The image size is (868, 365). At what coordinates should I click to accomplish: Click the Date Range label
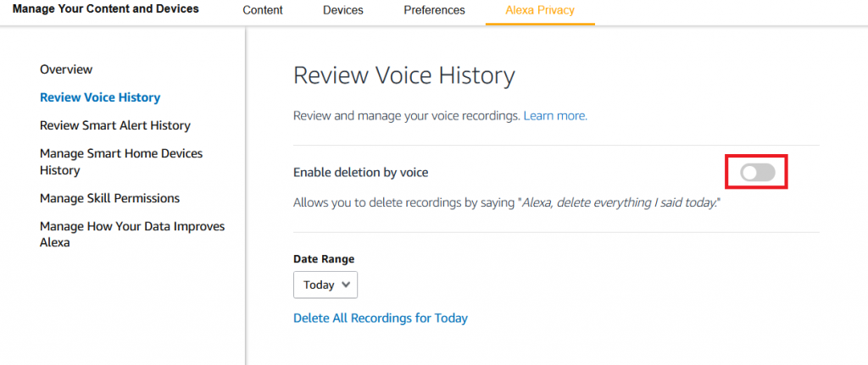324,259
